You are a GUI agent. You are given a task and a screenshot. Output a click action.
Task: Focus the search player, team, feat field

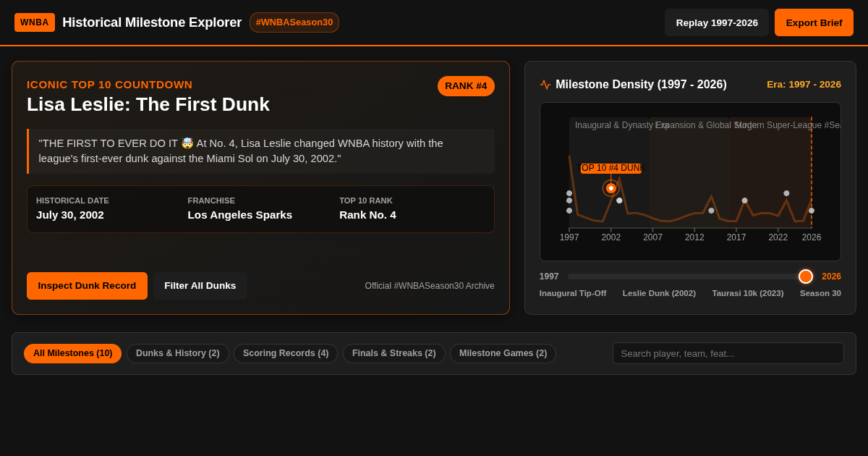(x=728, y=353)
